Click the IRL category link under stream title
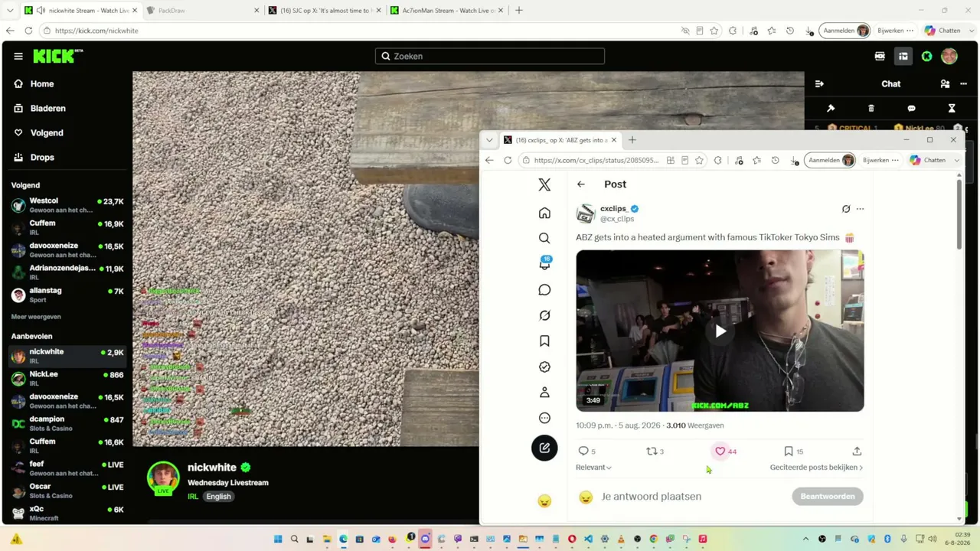The image size is (980, 551). point(193,497)
